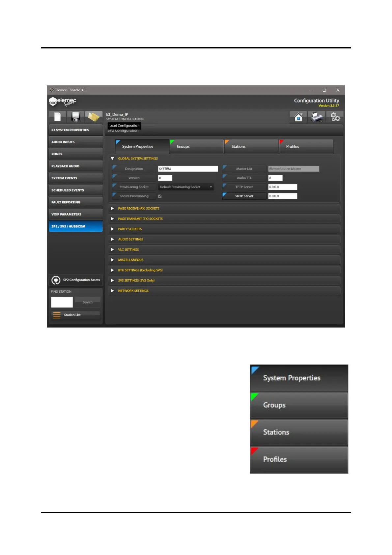Click the Elemec Systems logo
This screenshot has height=555, width=392.
(63, 102)
